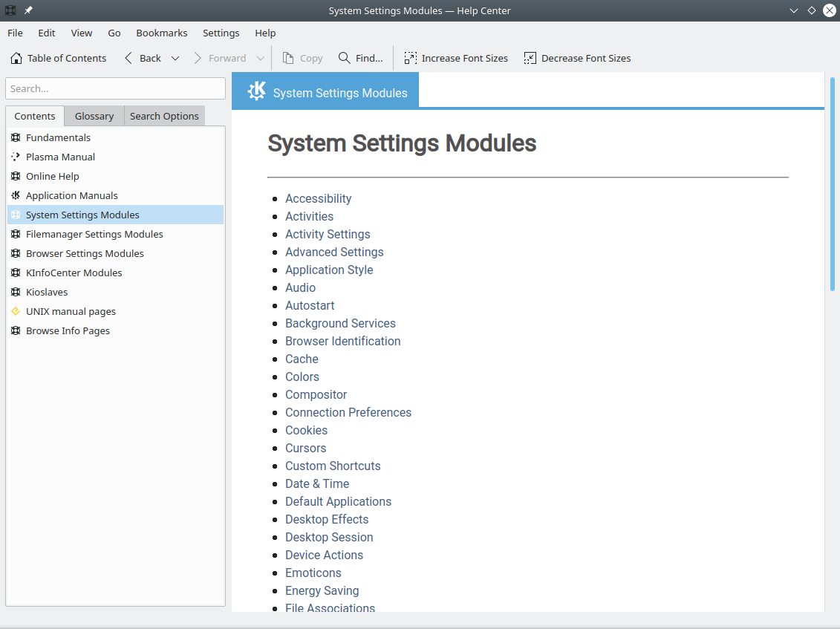Click the KInfoCenter Modules icon

[x=16, y=273]
